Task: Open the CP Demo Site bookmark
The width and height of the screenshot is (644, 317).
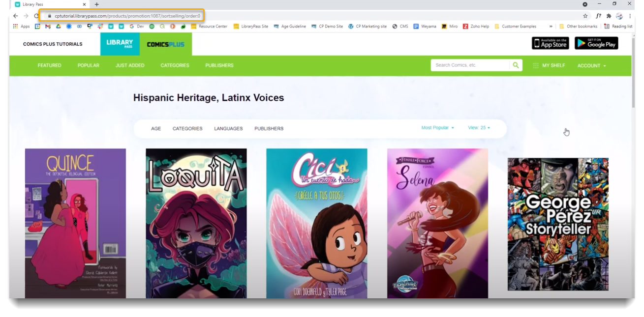Action: pyautogui.click(x=327, y=27)
